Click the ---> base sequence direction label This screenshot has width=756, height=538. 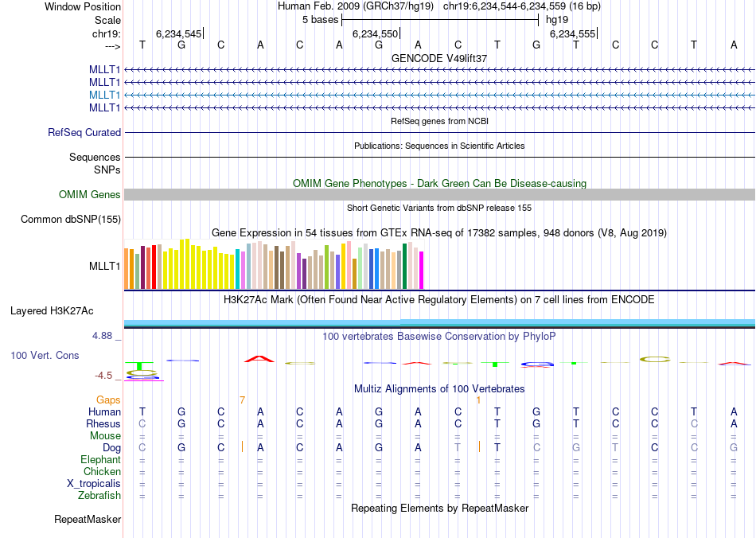[x=112, y=46]
